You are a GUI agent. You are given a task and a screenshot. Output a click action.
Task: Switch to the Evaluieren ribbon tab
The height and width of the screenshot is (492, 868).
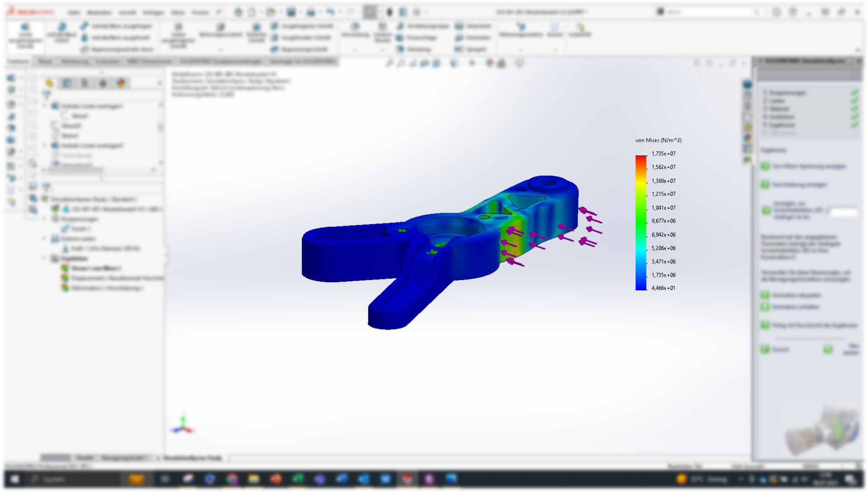click(x=107, y=61)
